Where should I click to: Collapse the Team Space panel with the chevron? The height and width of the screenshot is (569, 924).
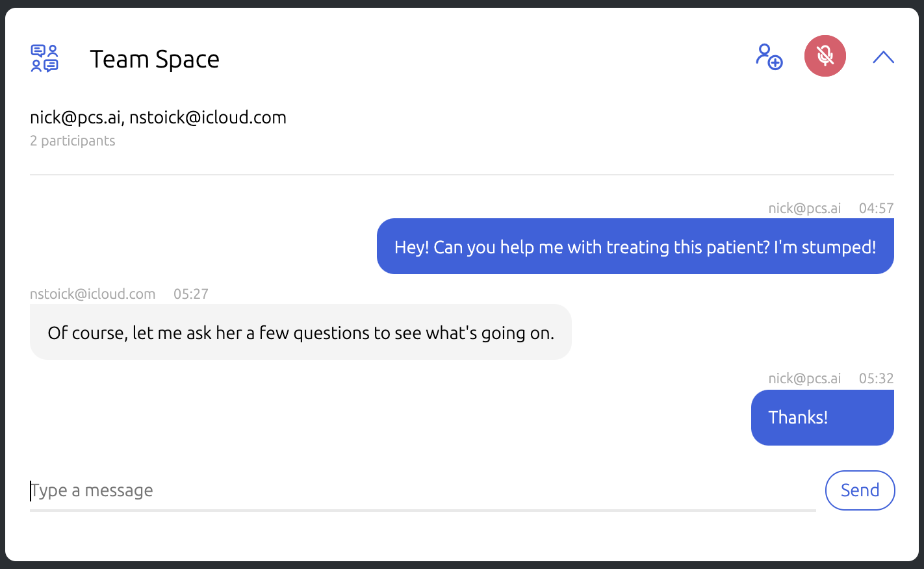pyautogui.click(x=883, y=57)
